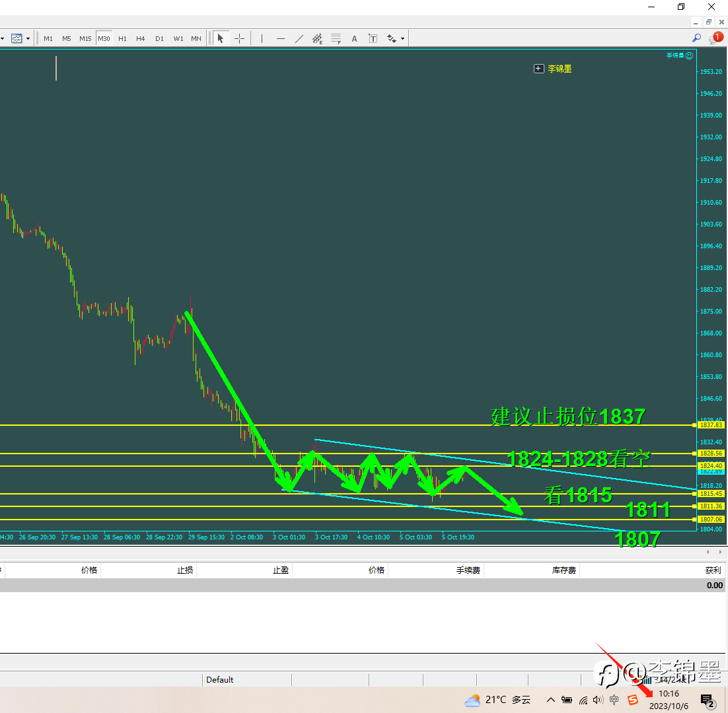This screenshot has height=713, width=728.
Task: Switch to H1 timeframe
Action: coord(123,38)
